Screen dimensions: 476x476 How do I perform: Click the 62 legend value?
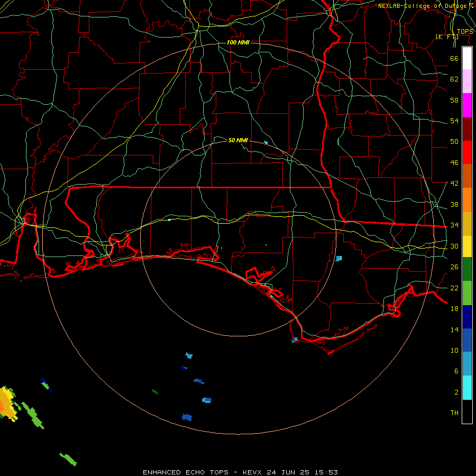[x=454, y=79]
